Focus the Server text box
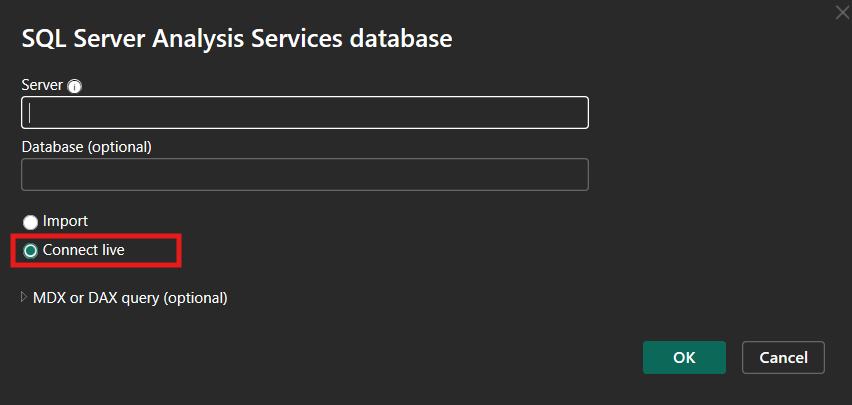852x405 pixels. click(x=304, y=112)
